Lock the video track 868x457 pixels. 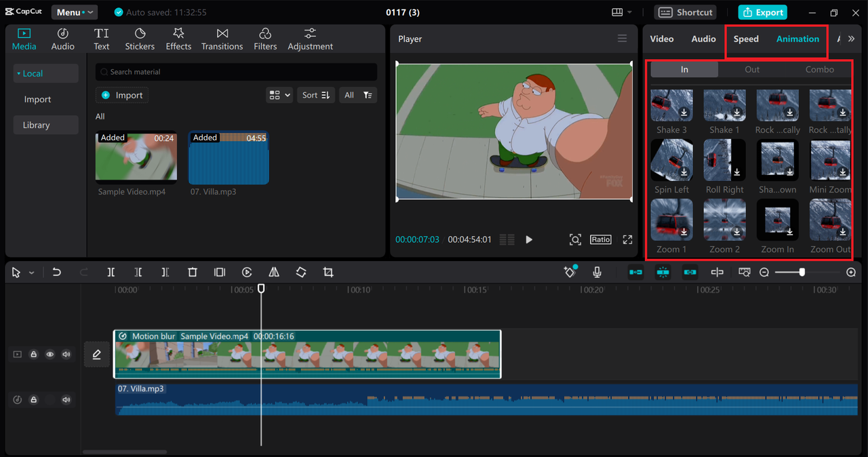(33, 354)
